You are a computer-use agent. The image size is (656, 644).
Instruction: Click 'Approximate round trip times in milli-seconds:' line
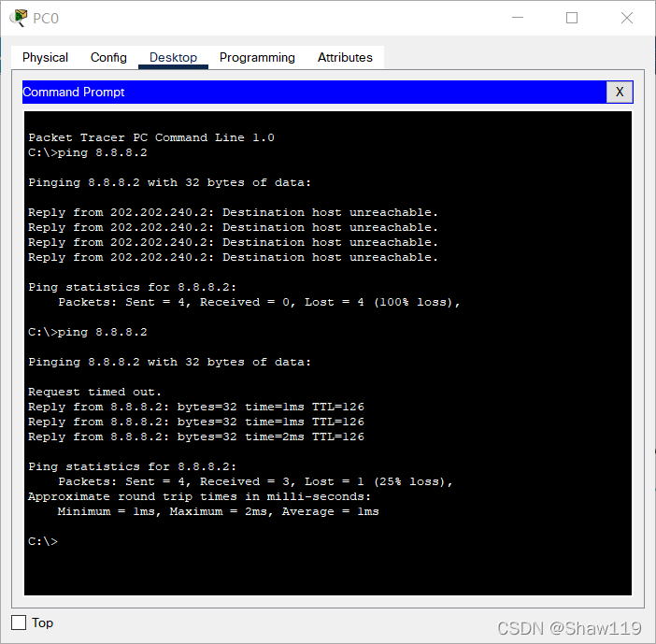199,496
